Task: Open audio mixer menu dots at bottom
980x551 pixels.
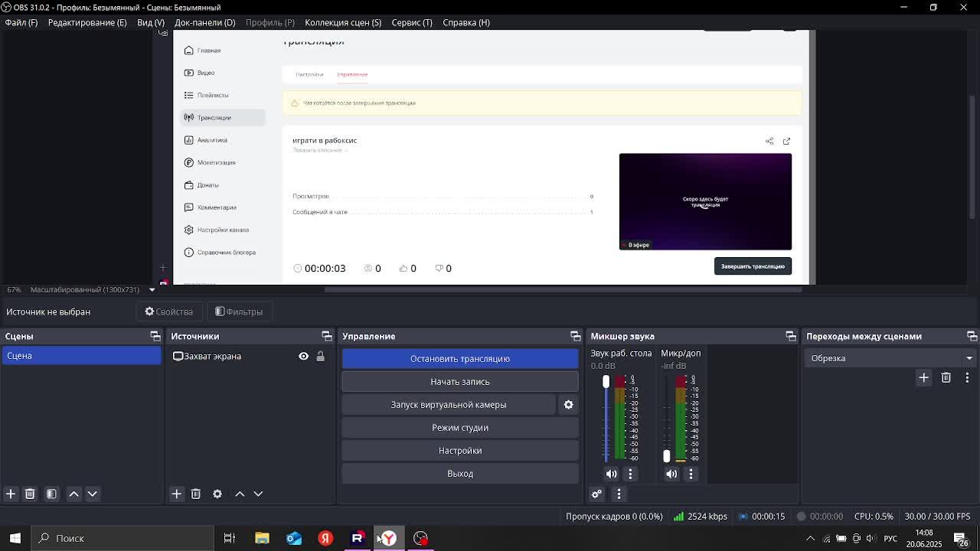Action: point(619,494)
